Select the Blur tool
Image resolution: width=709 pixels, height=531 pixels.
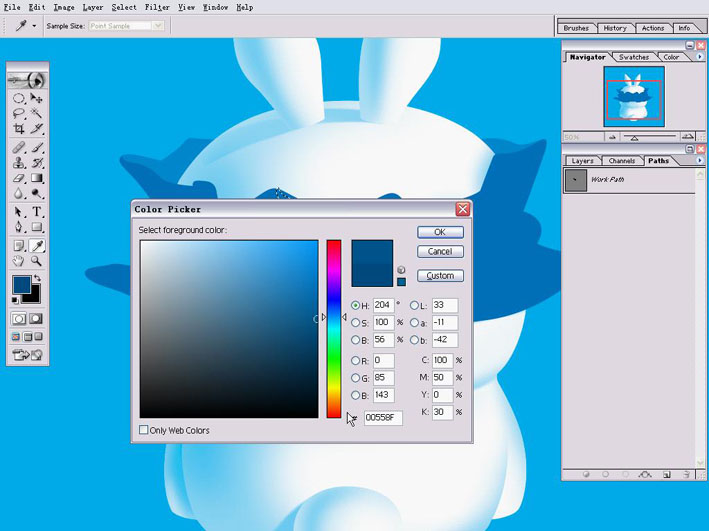tap(19, 194)
